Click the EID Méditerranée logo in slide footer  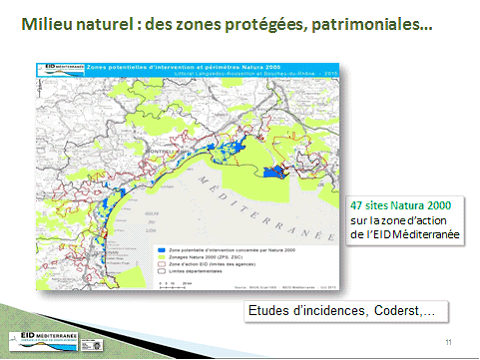tap(43, 341)
